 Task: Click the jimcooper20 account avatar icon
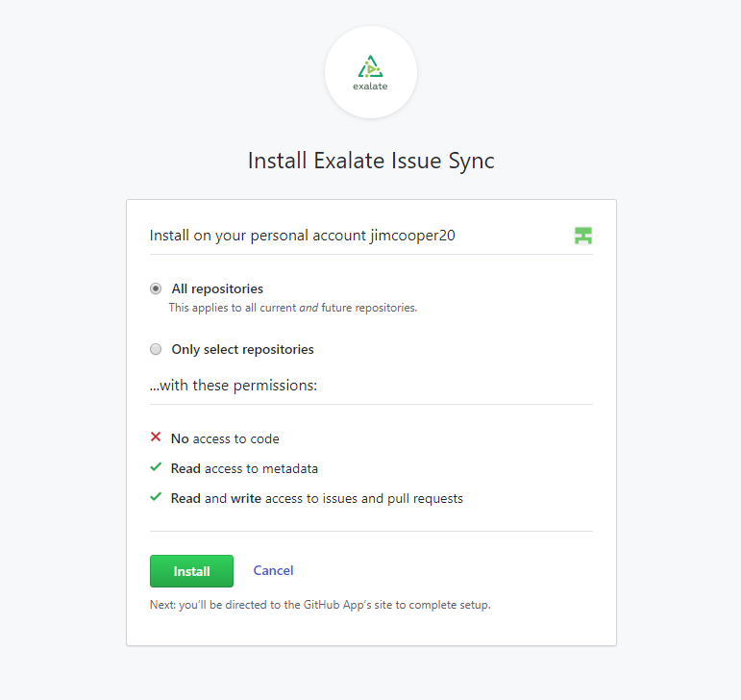click(583, 236)
